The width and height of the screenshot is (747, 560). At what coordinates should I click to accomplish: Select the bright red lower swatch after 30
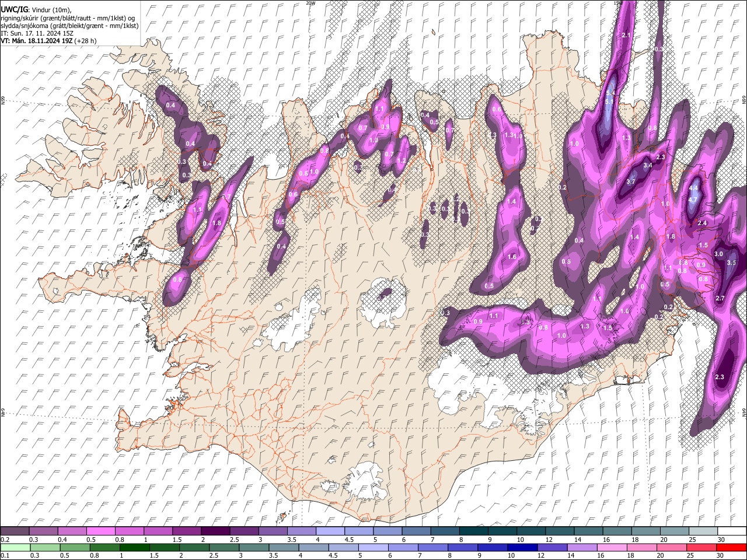pyautogui.click(x=732, y=547)
